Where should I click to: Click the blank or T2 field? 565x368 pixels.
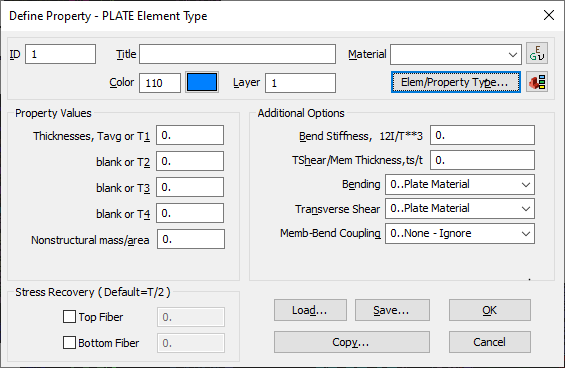(x=190, y=161)
